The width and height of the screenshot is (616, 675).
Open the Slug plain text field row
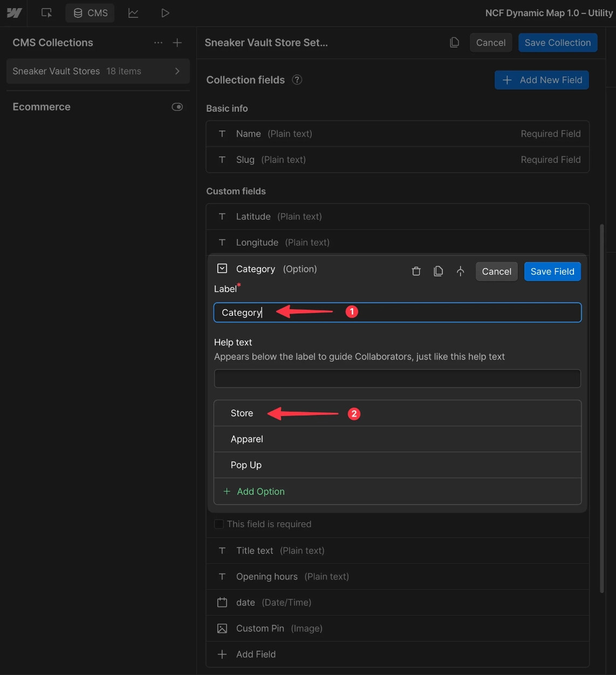(x=398, y=160)
